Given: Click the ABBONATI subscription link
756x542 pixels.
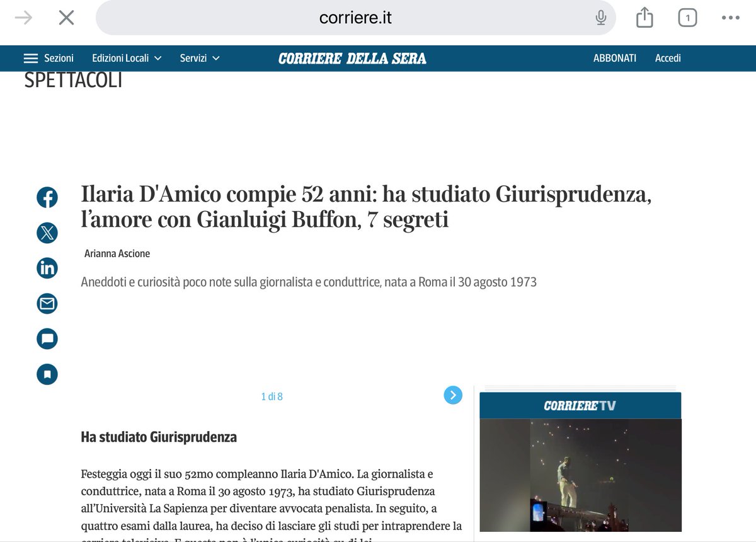Looking at the screenshot, I should coord(614,57).
